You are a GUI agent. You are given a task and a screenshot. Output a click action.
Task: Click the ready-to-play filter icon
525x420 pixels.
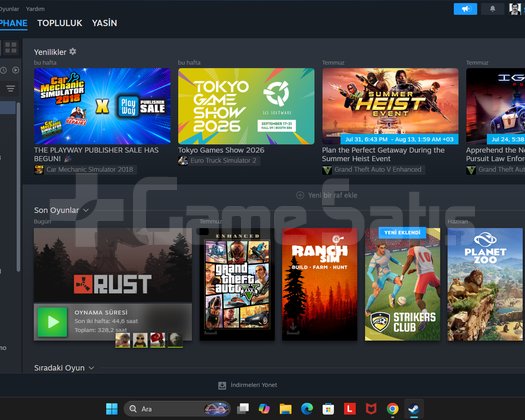pos(16,70)
